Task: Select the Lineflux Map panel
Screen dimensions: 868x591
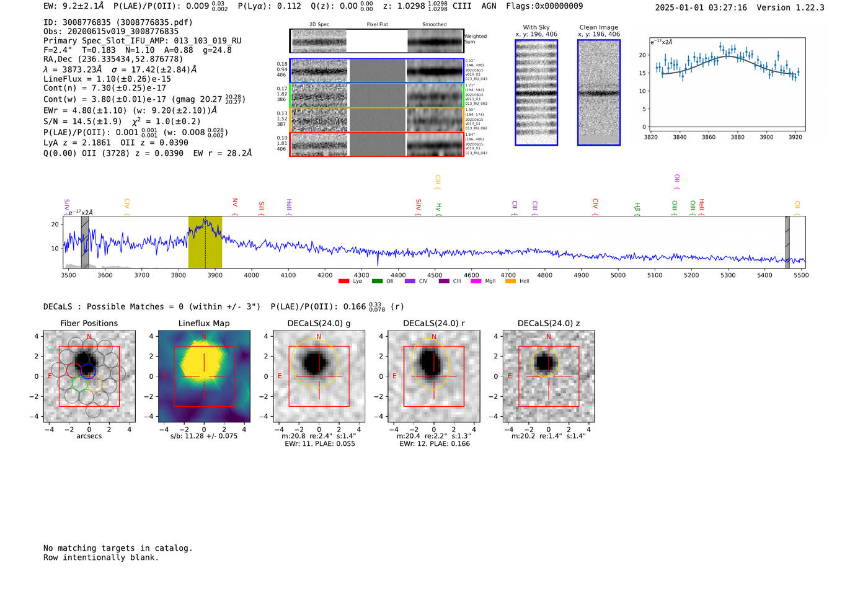Action: point(204,376)
